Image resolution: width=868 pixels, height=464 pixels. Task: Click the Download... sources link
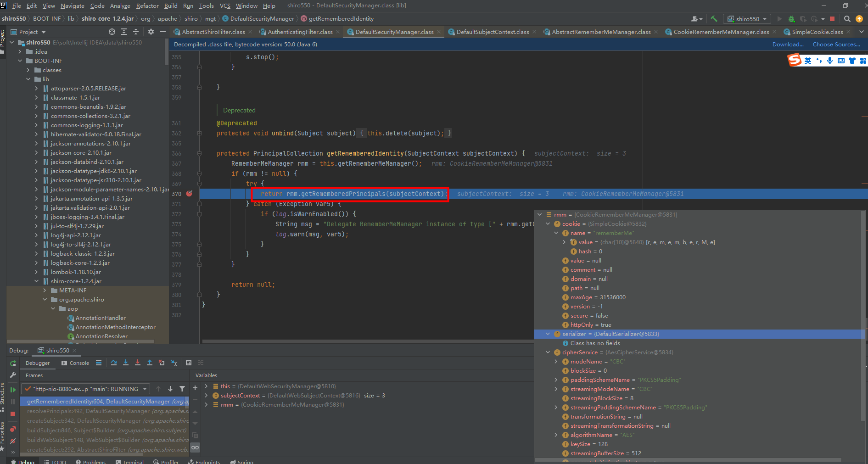(788, 44)
